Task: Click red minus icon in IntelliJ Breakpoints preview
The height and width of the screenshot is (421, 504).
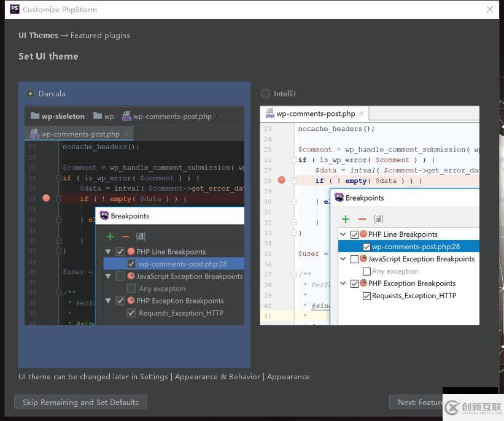Action: (x=362, y=219)
